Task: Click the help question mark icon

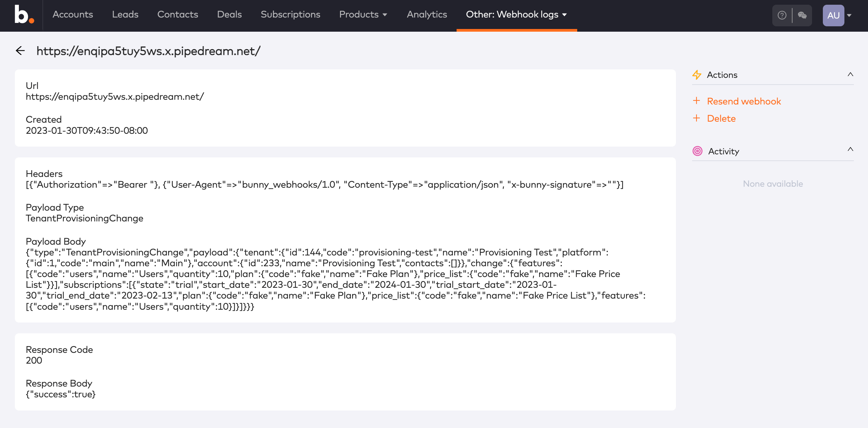Action: click(x=782, y=15)
